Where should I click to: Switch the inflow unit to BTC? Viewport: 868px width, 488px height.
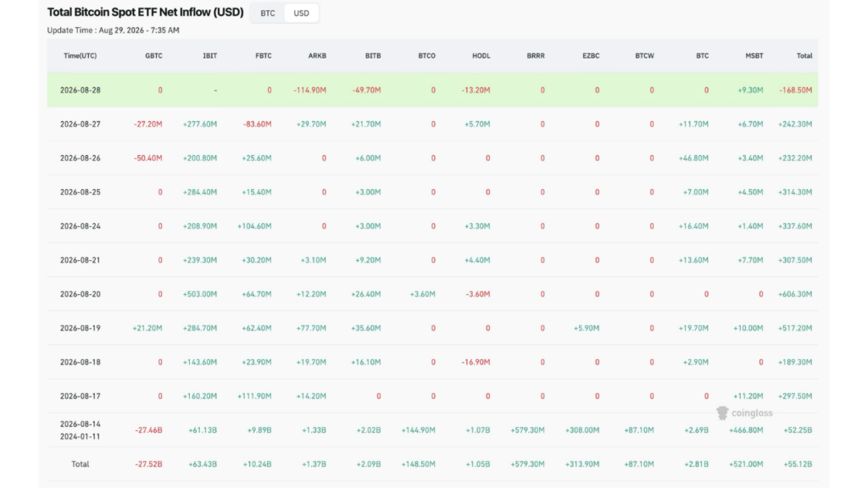(267, 14)
